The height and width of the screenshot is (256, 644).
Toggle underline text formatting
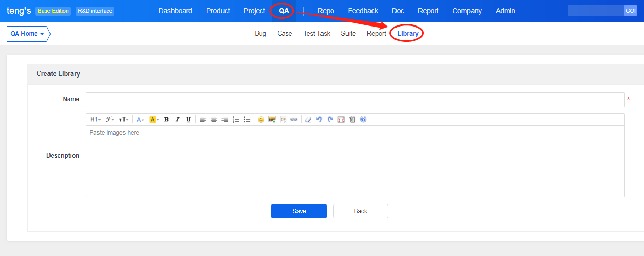(188, 120)
